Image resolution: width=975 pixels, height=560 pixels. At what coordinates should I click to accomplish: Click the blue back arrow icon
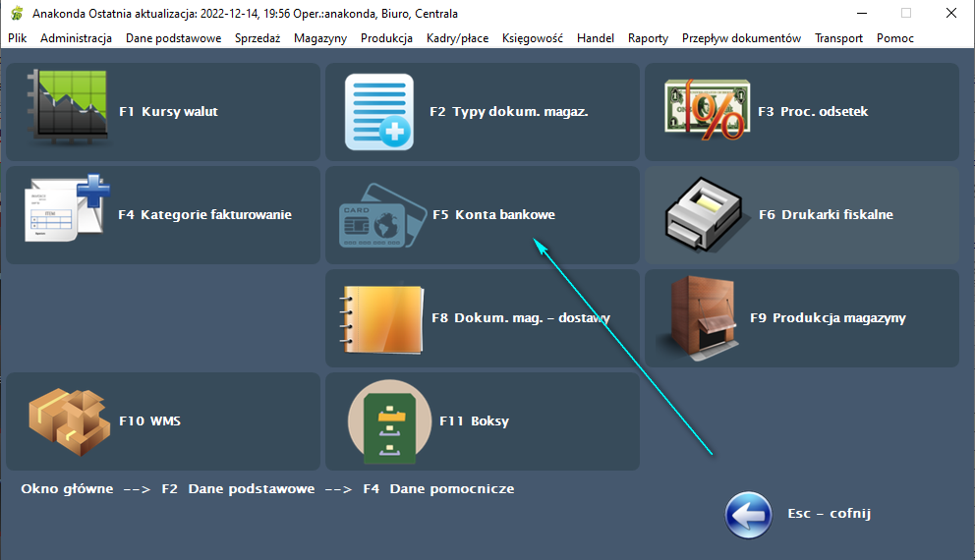[x=748, y=515]
